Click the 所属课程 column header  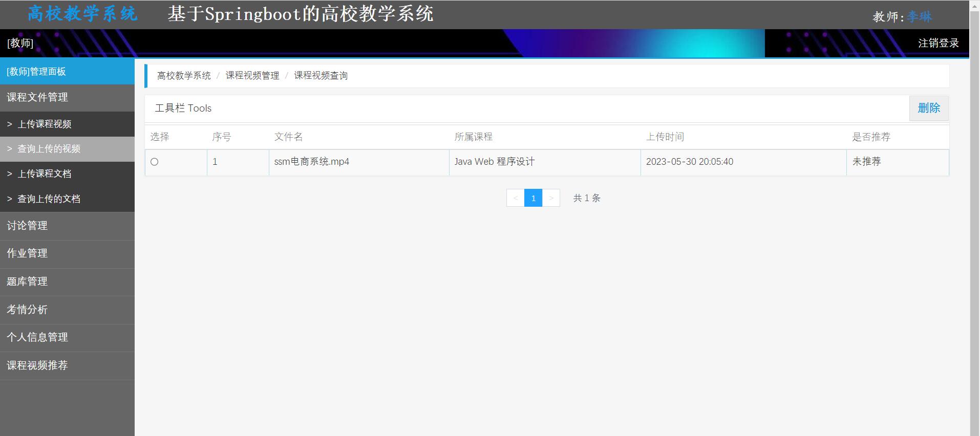(473, 137)
